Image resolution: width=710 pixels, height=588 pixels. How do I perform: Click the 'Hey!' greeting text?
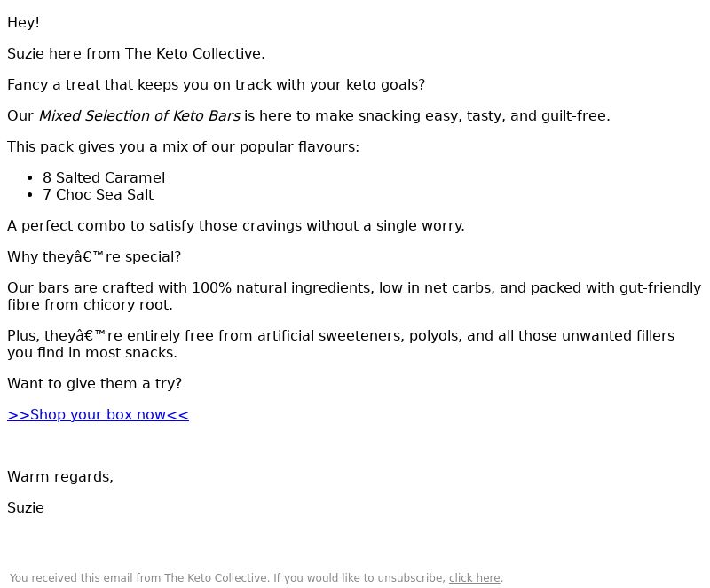coord(23,22)
